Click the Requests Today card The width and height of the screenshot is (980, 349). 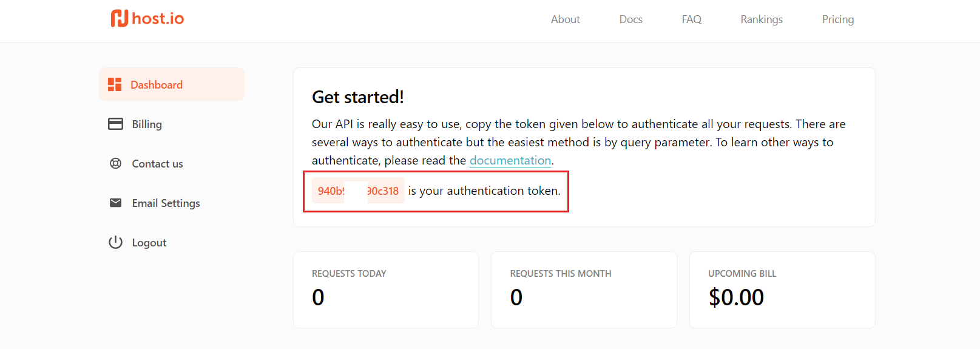tap(386, 290)
